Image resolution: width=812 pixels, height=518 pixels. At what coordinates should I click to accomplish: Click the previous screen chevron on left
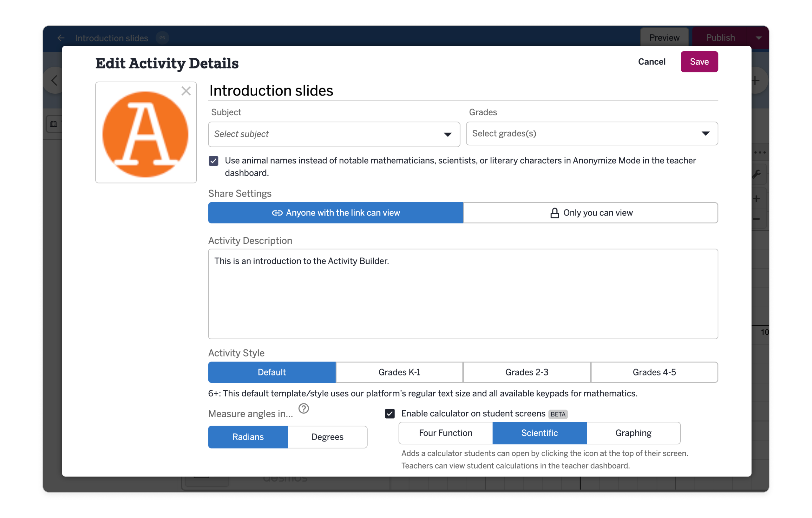click(x=54, y=80)
